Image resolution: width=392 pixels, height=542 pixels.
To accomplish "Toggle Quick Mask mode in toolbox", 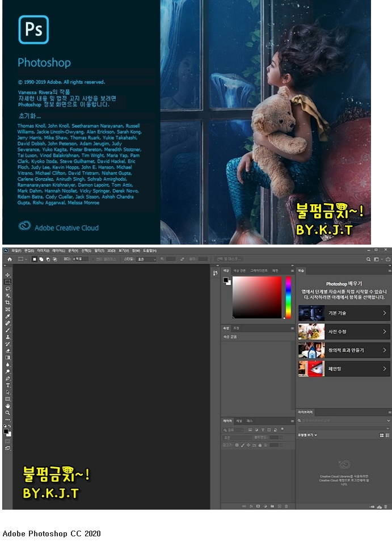I will pyautogui.click(x=7, y=442).
